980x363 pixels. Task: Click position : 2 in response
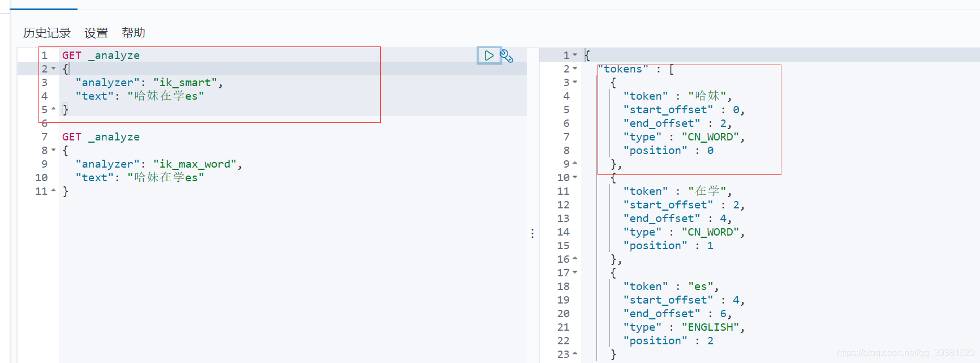click(668, 341)
